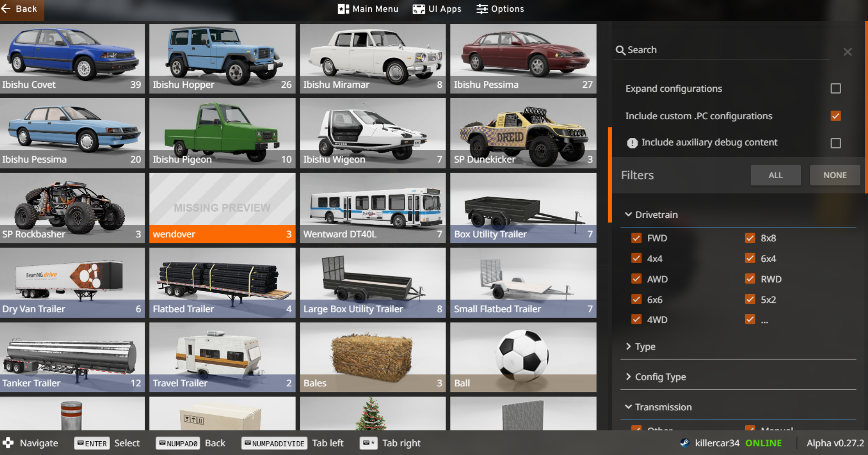Select the Christmas tree prop tile

pos(373,413)
